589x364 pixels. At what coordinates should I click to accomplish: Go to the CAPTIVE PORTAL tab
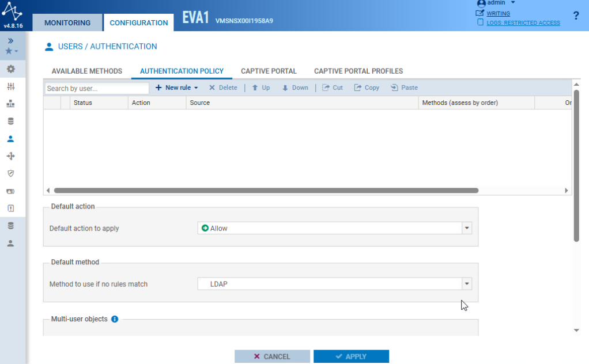click(269, 71)
